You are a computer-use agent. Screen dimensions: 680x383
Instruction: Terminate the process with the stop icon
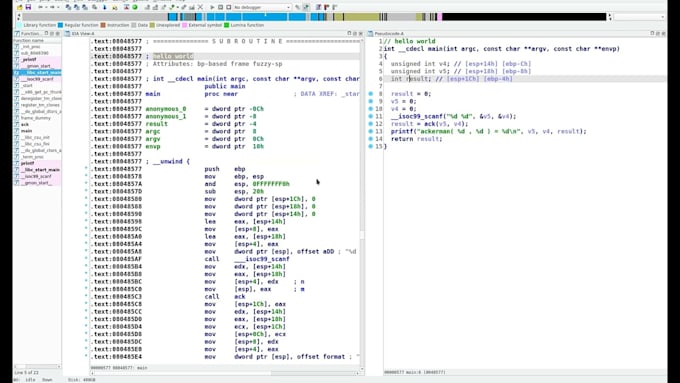click(x=229, y=7)
